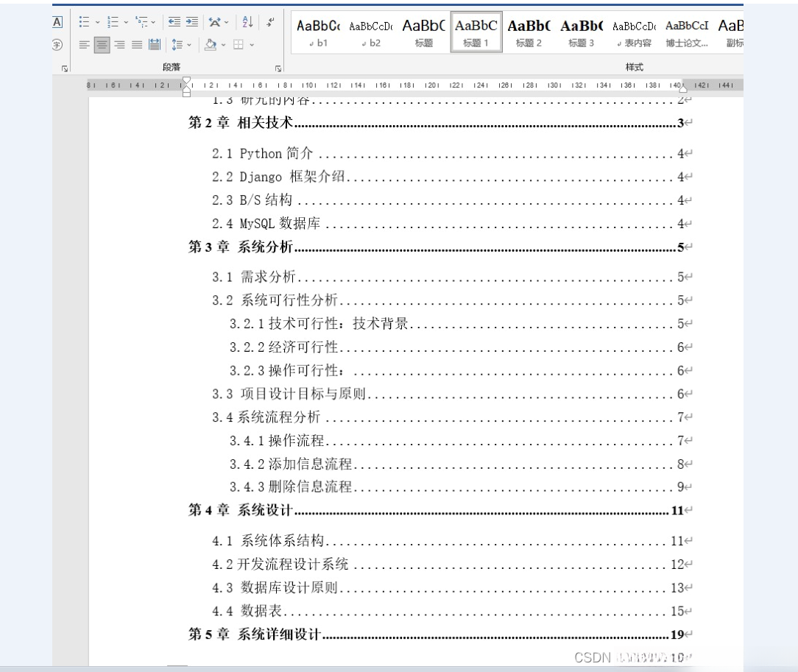
Task: Open the sort (排序) tool
Action: 246,23
